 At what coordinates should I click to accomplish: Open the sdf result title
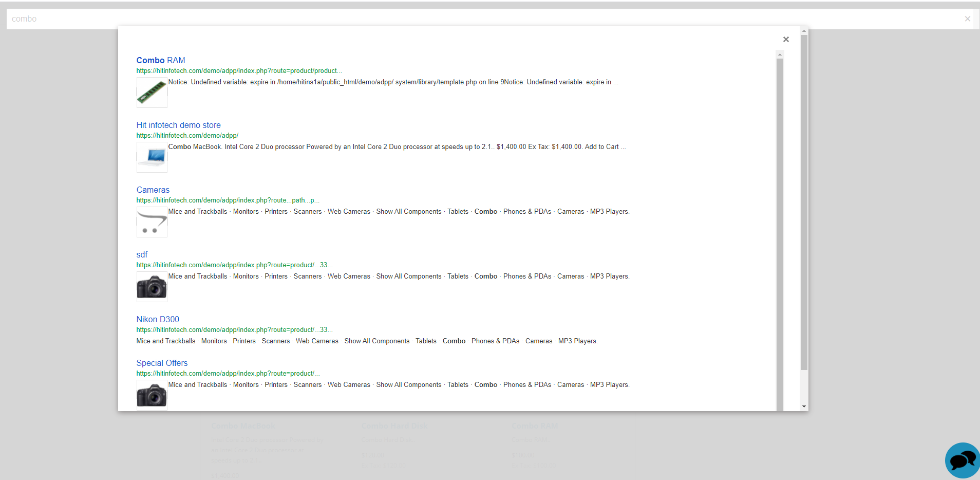pos(142,254)
